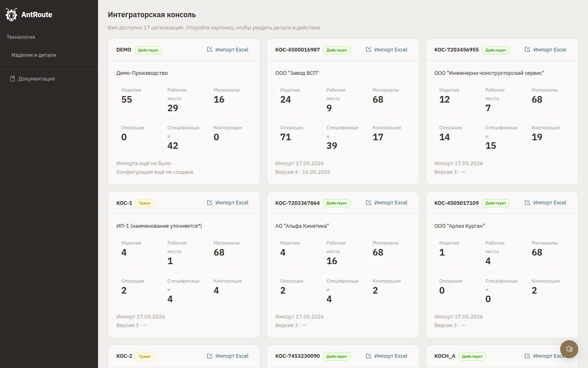
Task: Click the КОС-4505016987 card code
Action: pos(298,50)
